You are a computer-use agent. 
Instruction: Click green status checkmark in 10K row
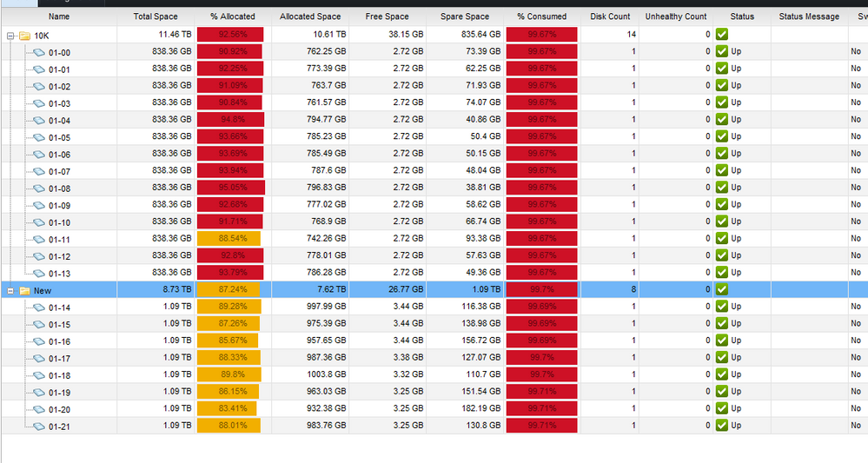(721, 35)
